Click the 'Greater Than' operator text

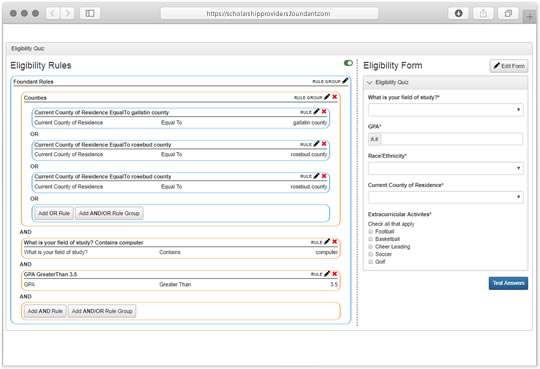(x=175, y=284)
